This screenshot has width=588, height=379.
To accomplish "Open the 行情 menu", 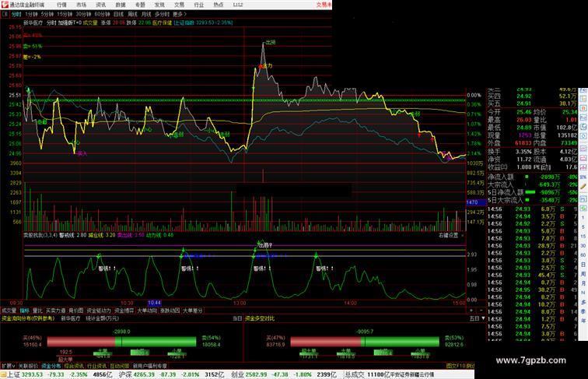I will pos(61,5).
